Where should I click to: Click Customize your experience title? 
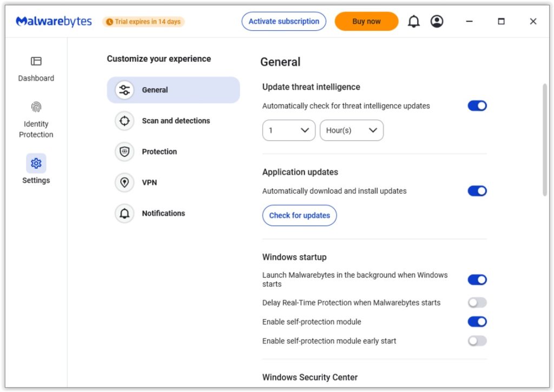coord(159,59)
